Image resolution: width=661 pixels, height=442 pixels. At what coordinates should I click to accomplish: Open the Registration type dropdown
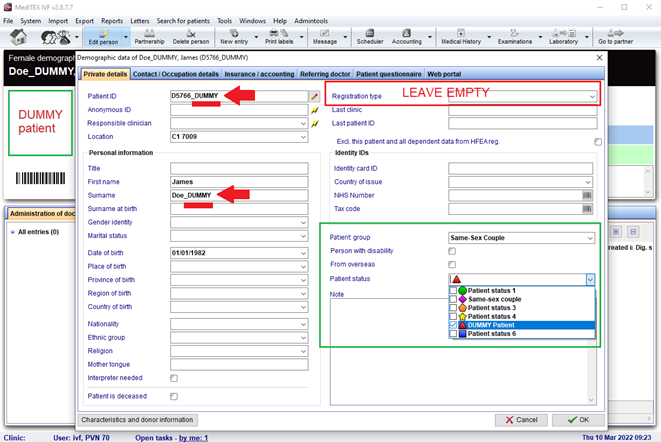[592, 97]
